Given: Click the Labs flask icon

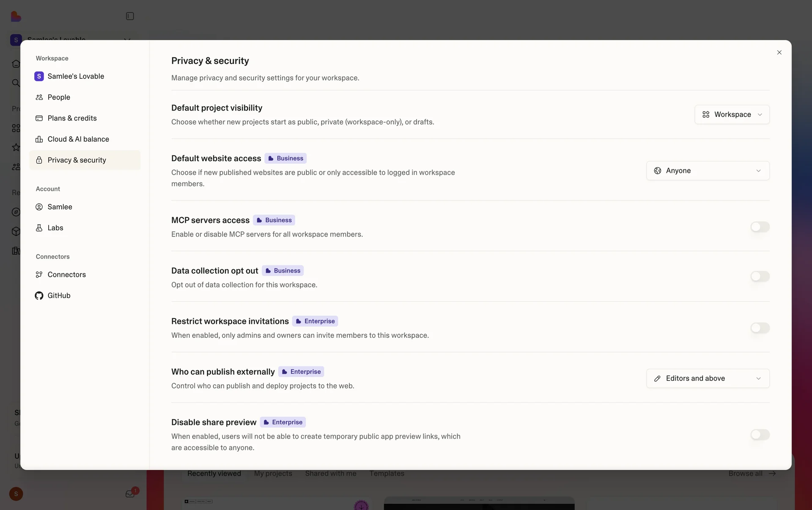Looking at the screenshot, I should click(39, 228).
